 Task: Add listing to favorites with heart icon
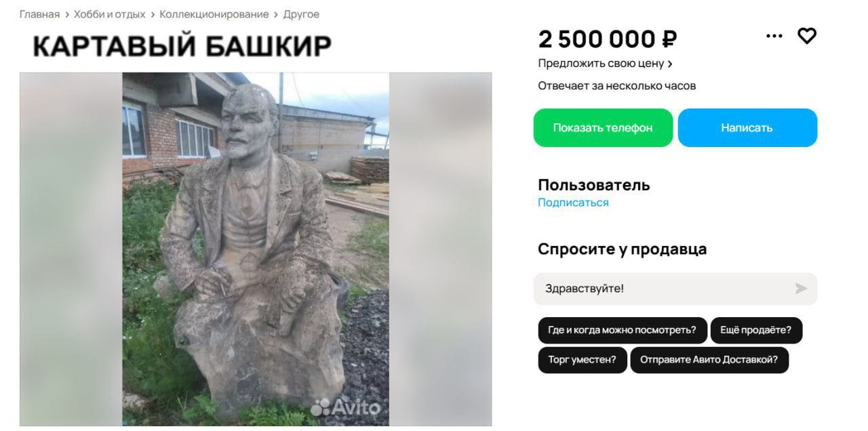coord(806,36)
